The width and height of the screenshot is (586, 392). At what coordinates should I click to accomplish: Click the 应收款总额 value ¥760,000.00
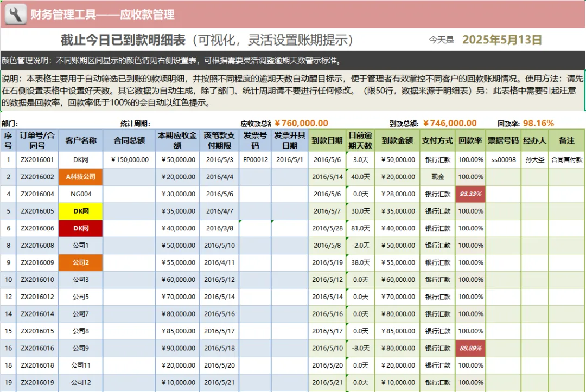[301, 123]
